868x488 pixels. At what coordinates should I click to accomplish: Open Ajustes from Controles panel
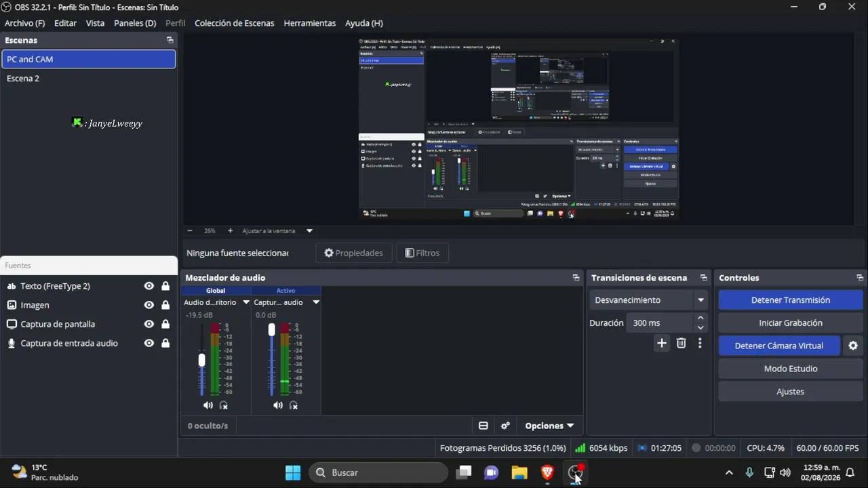(791, 392)
